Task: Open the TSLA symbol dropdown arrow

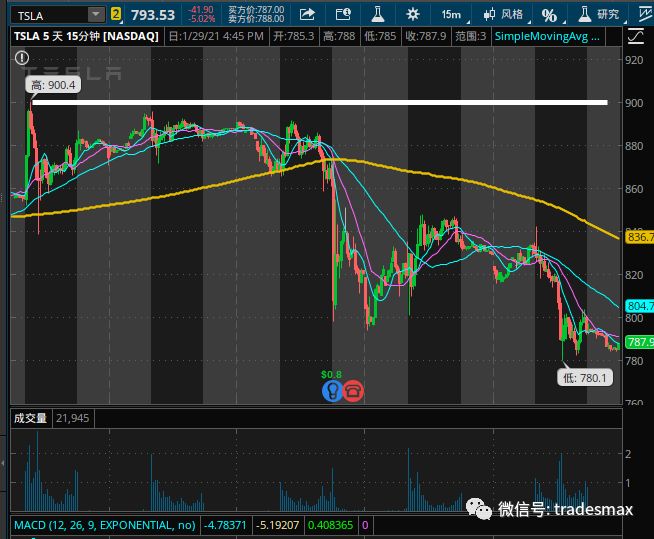Action: pyautogui.click(x=96, y=15)
